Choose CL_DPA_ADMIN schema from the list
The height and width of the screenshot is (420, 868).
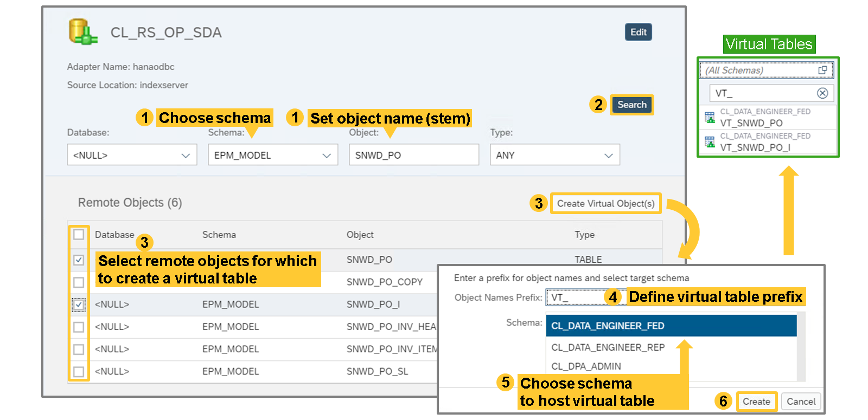coord(586,366)
